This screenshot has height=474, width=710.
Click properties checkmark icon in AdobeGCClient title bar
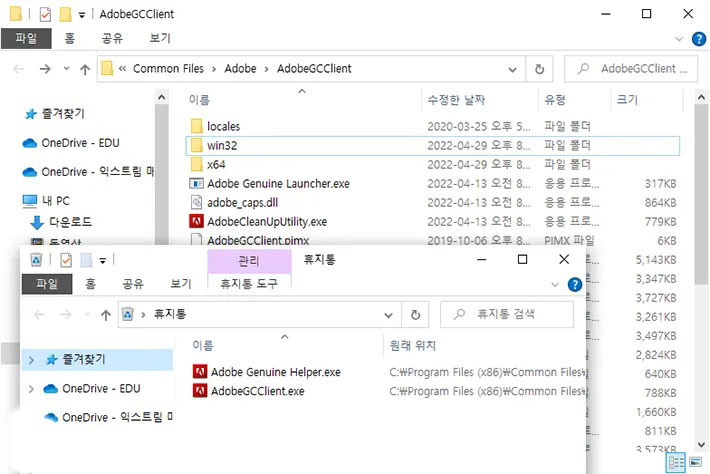(x=45, y=14)
